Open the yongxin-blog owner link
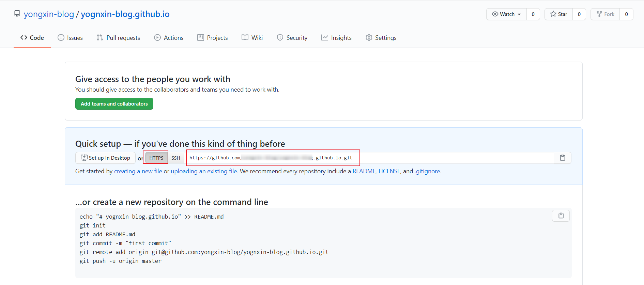 point(49,14)
